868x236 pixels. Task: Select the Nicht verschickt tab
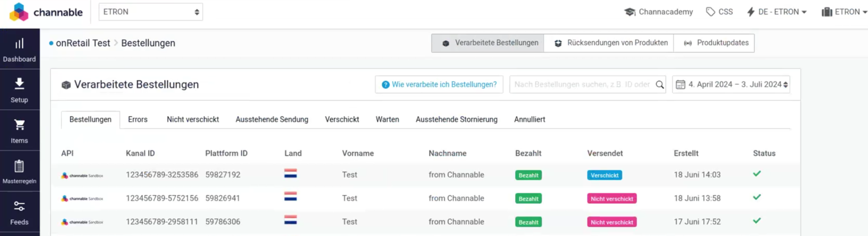192,119
